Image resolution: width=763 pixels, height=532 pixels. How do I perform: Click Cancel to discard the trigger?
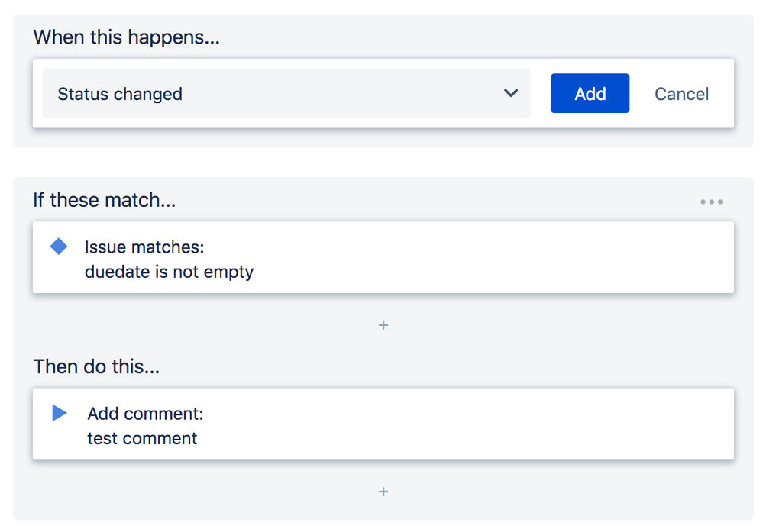tap(681, 93)
